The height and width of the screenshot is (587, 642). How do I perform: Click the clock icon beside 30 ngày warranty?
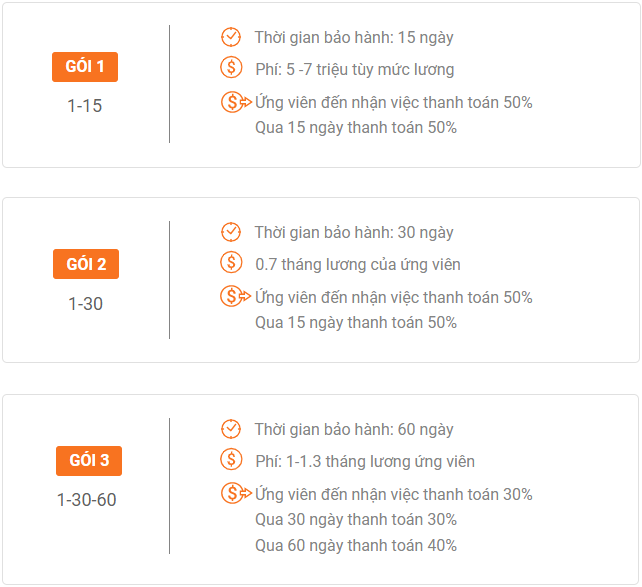(231, 232)
